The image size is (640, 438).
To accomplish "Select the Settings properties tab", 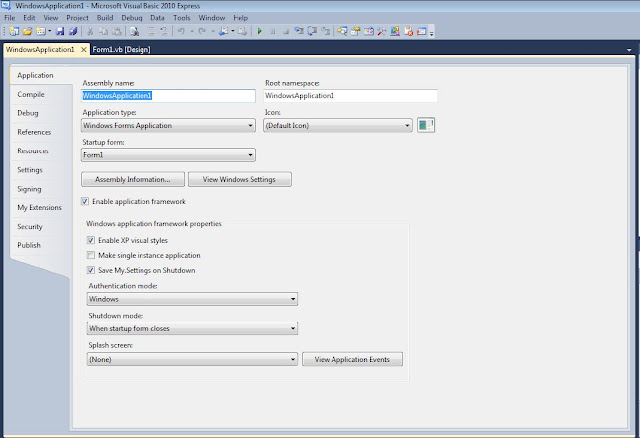I will 30,170.
